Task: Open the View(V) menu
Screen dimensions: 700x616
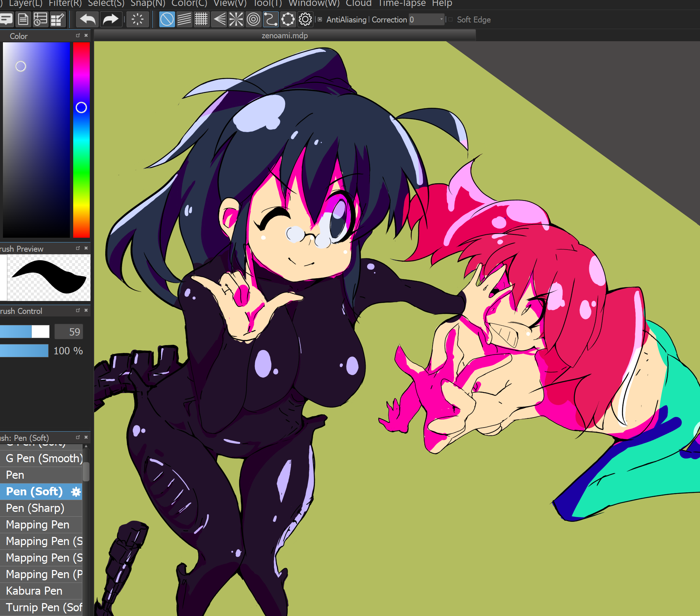Action: [x=230, y=4]
